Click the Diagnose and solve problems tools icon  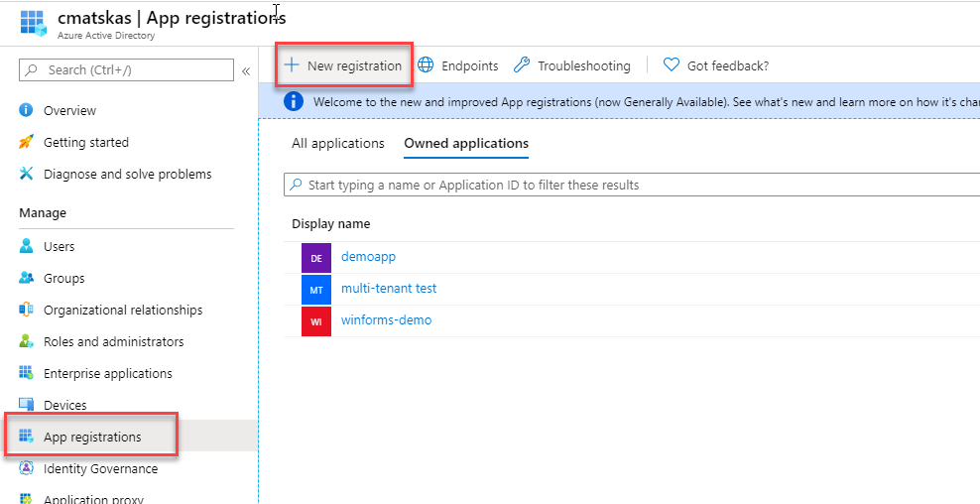point(26,175)
